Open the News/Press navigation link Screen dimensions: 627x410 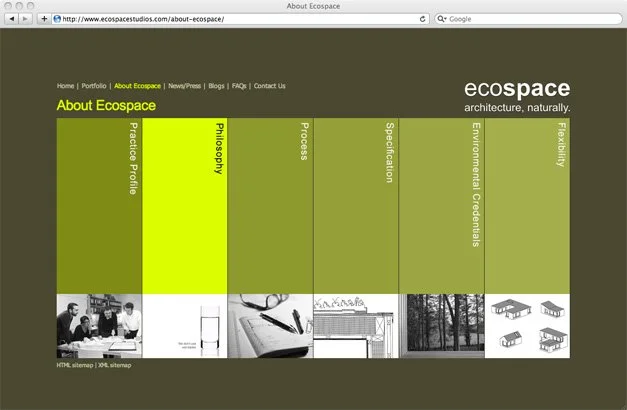(x=184, y=86)
